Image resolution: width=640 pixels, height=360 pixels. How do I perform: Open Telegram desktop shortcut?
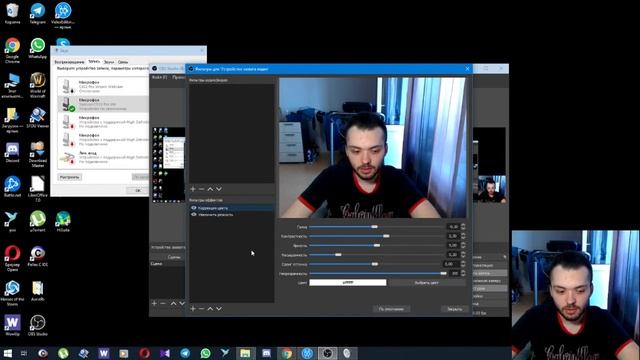coord(38,13)
